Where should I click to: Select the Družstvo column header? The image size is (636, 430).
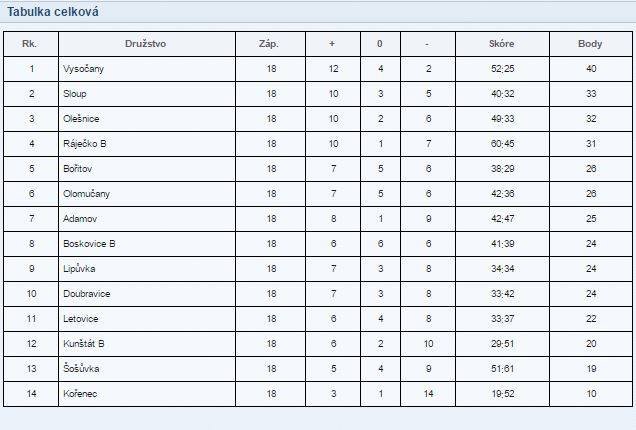tap(146, 44)
